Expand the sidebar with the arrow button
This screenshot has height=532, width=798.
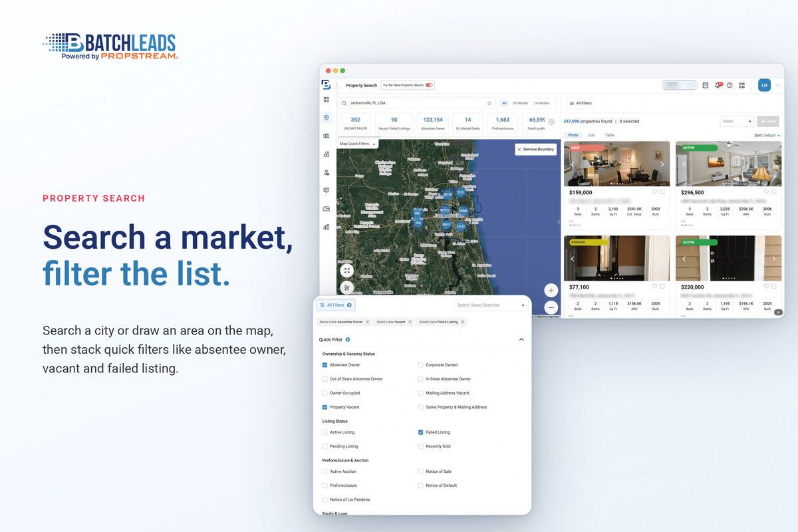(x=336, y=85)
